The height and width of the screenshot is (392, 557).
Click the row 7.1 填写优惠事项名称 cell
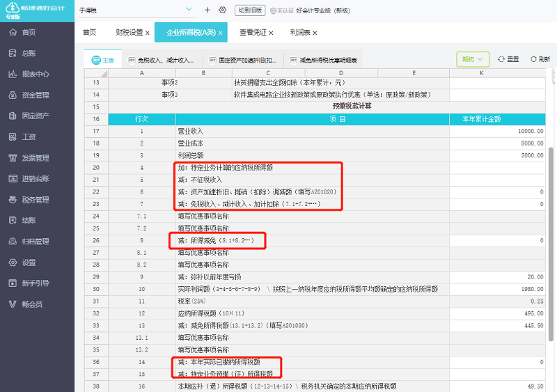point(313,216)
